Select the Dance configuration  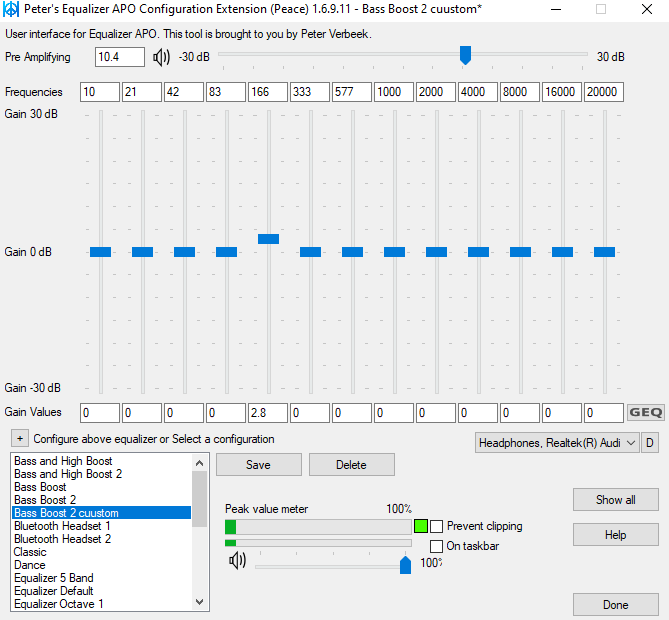[102, 565]
